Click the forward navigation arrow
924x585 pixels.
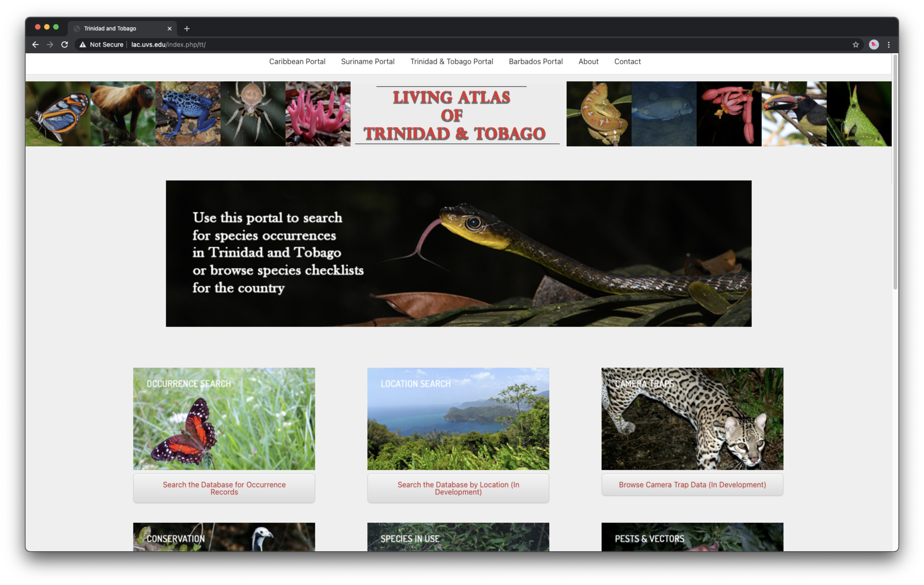[50, 45]
